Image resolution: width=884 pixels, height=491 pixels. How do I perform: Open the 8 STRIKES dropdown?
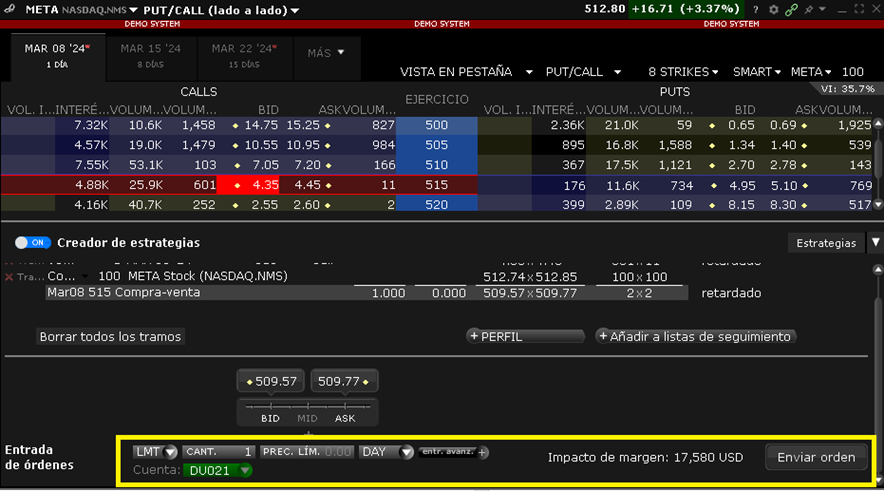tap(683, 72)
